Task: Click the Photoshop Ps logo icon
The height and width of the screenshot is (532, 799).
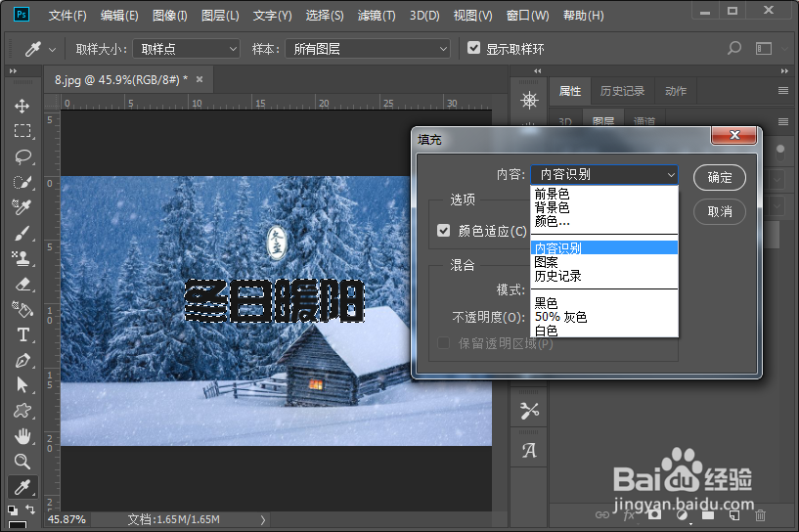Action: pos(22,15)
